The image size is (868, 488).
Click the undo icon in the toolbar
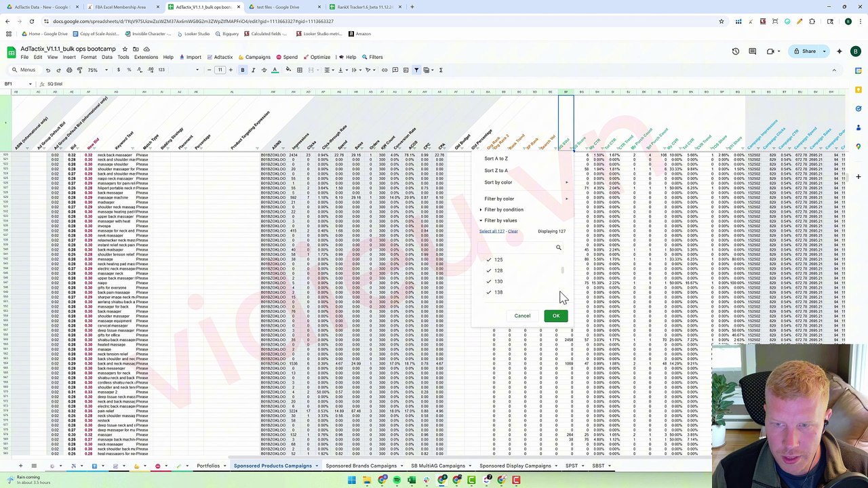(47, 70)
